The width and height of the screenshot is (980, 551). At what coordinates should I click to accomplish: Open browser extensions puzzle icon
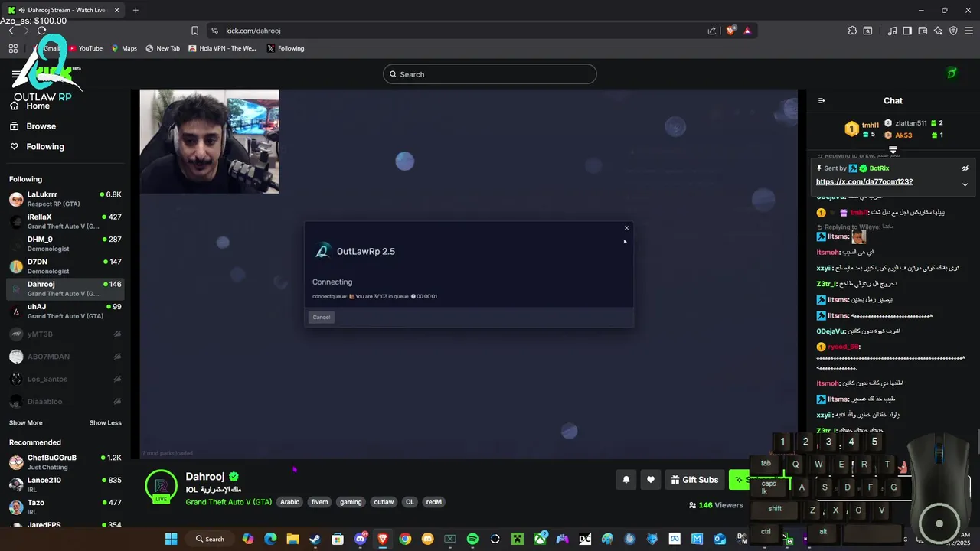852,31
